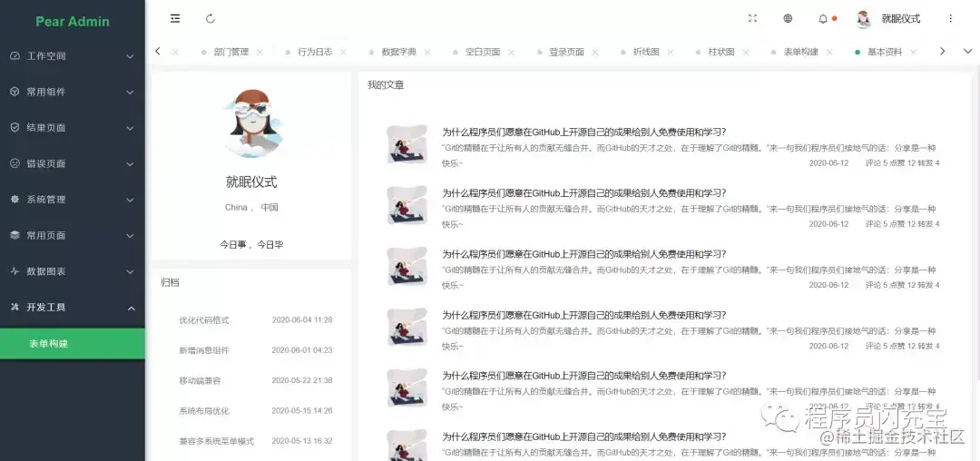Expand the 错误页面 menu
This screenshot has height=461, width=980.
pos(130,164)
